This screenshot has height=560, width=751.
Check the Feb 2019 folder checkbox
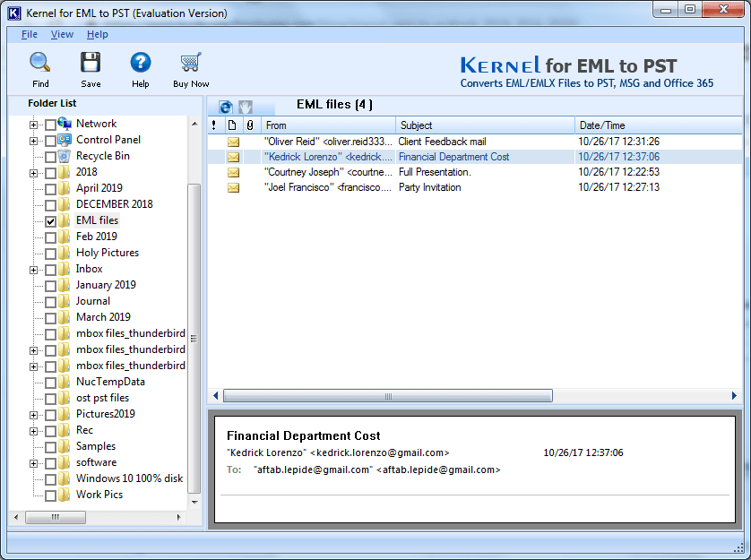coord(50,237)
